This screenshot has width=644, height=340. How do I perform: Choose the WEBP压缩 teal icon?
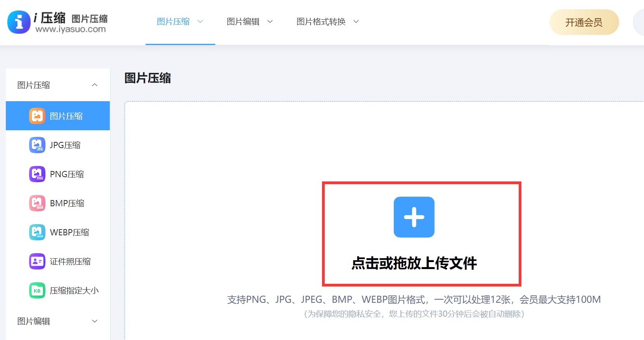tap(37, 232)
